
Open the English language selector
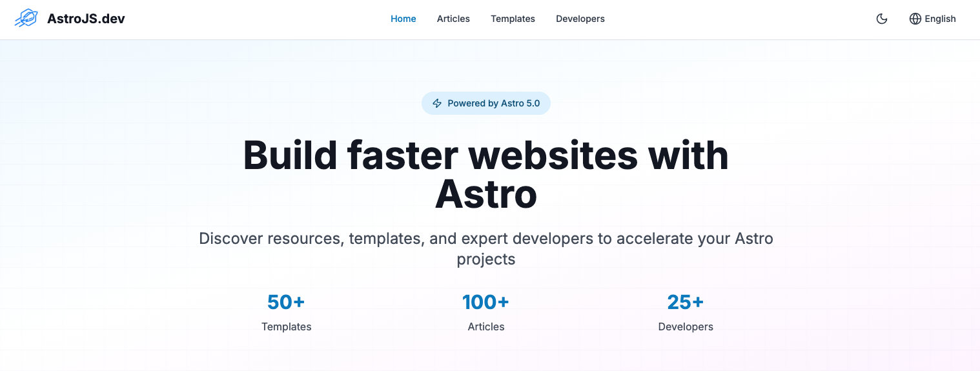[x=932, y=19]
